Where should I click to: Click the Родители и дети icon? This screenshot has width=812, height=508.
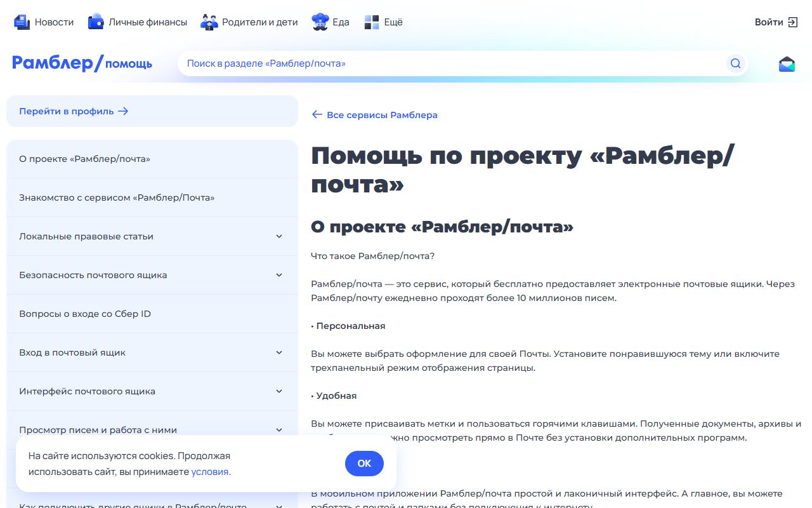[x=209, y=22]
